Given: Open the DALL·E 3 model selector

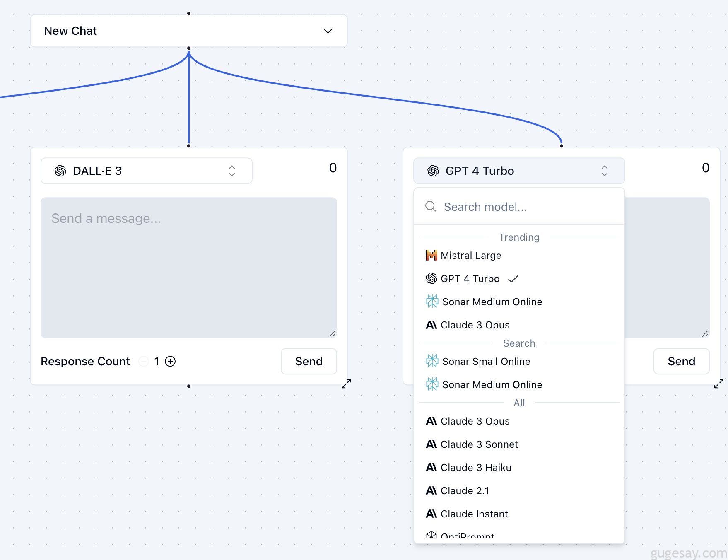Looking at the screenshot, I should pos(147,171).
